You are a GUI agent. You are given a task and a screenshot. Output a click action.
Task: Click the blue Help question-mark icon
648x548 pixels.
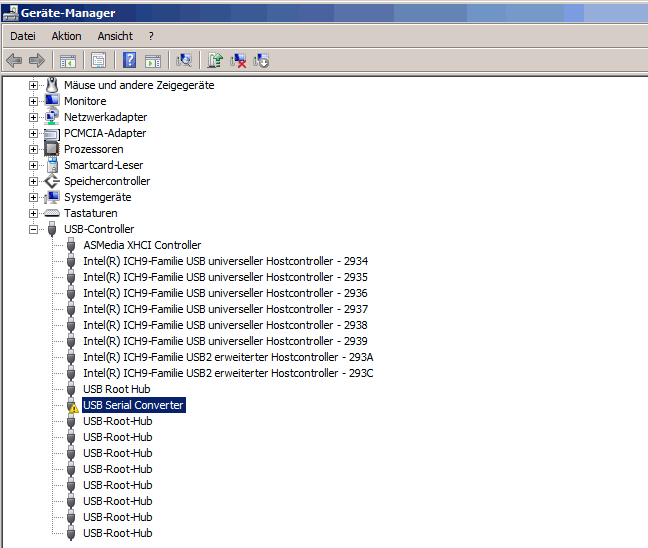tap(129, 60)
